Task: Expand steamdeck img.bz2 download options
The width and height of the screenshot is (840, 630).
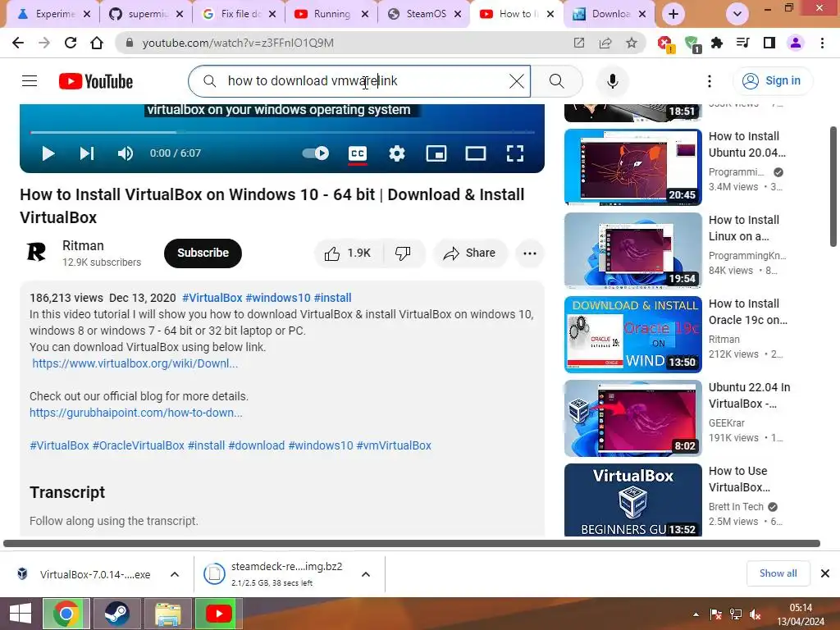Action: 366,574
